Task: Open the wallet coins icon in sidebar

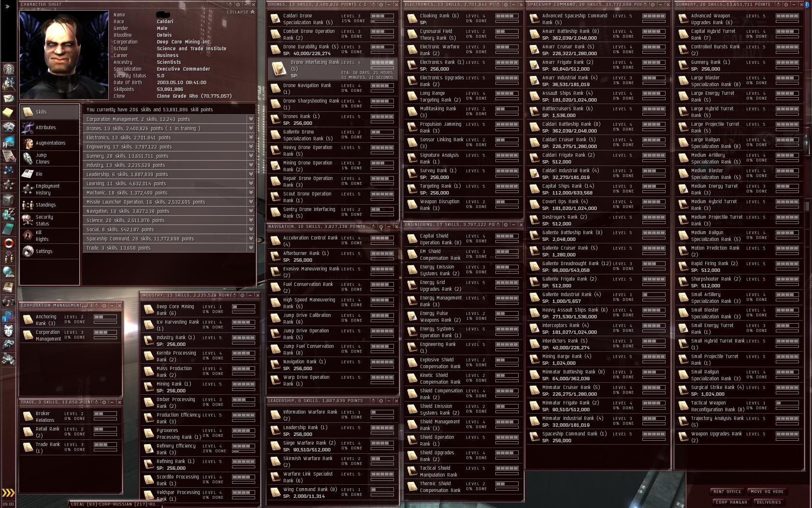Action: [8, 214]
